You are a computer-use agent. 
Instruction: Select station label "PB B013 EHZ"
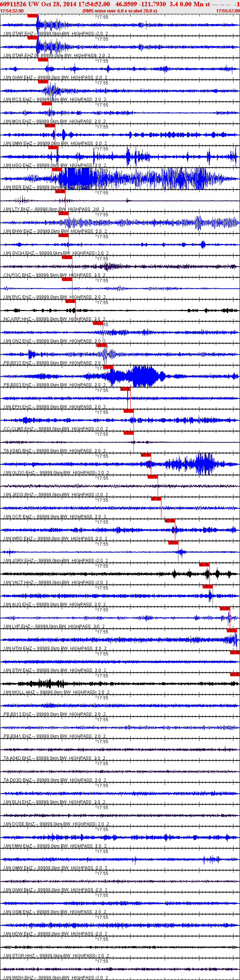[18, 715]
